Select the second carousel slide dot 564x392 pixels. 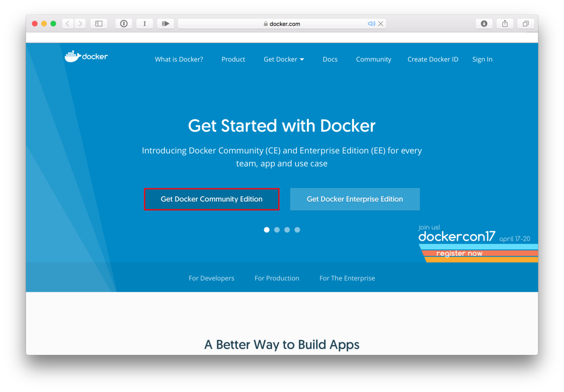[277, 230]
